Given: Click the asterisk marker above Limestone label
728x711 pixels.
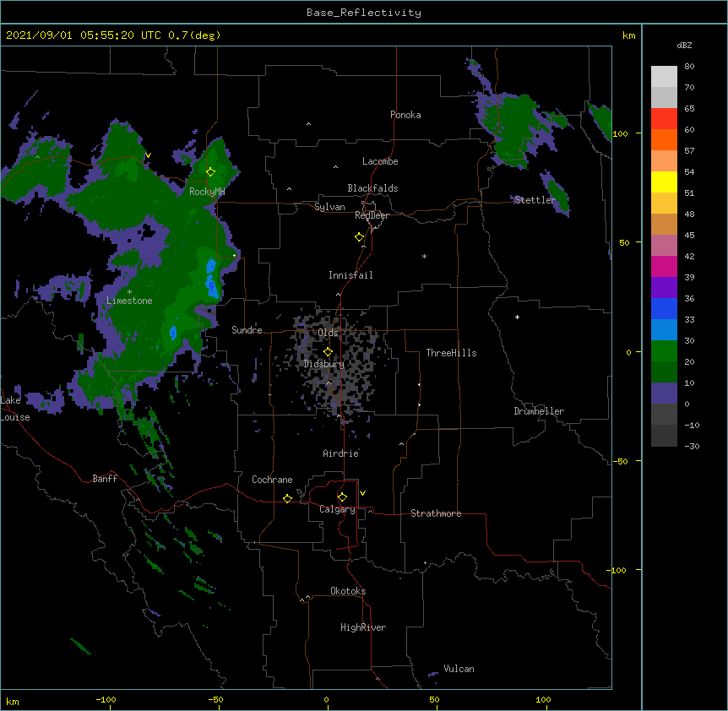Looking at the screenshot, I should tap(129, 292).
